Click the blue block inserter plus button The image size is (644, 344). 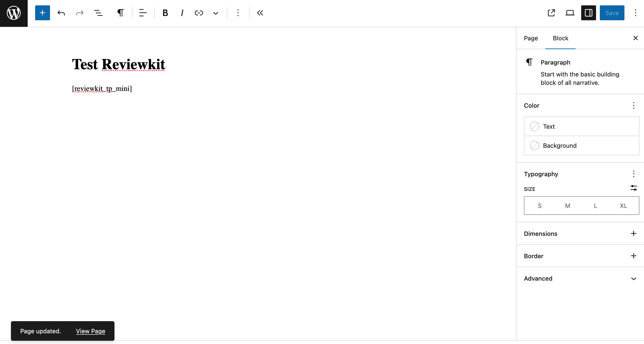43,13
